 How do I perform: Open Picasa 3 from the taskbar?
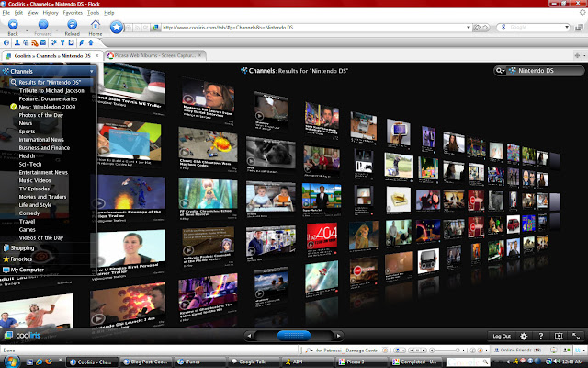point(361,362)
